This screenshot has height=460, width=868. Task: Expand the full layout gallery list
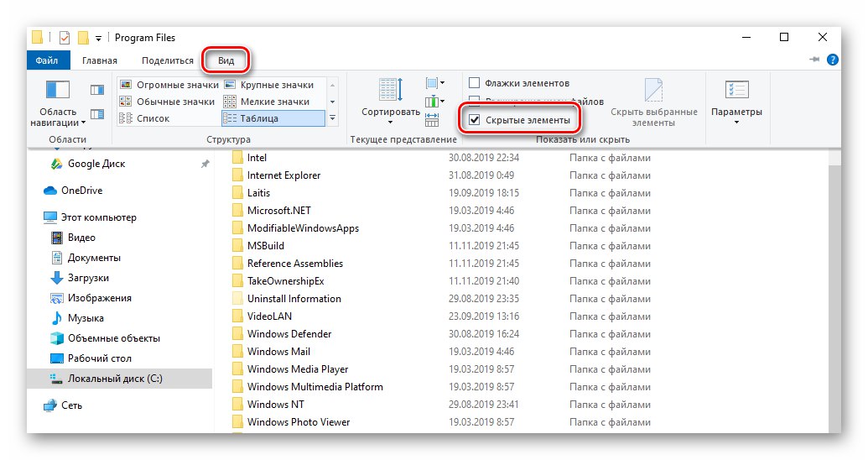click(332, 118)
